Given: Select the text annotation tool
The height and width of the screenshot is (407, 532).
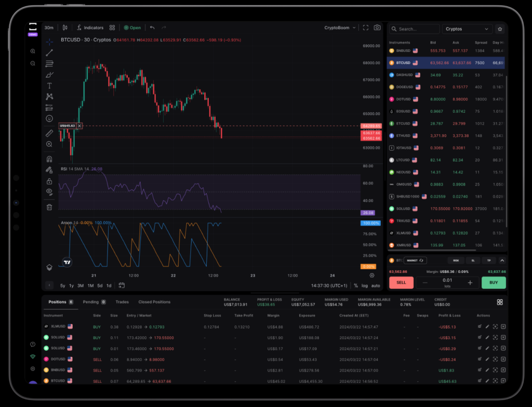Looking at the screenshot, I should coord(49,86).
